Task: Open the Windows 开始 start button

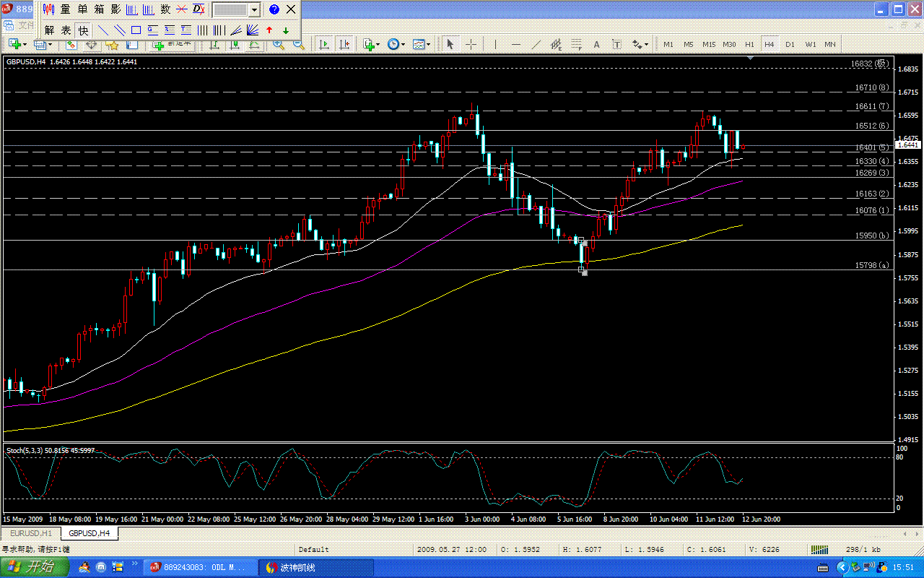Action: pos(35,567)
